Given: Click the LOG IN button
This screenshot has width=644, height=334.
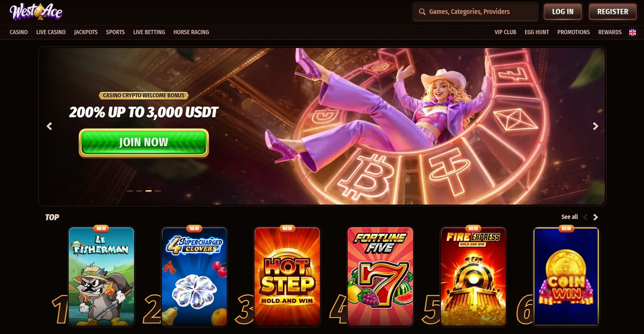Looking at the screenshot, I should [x=563, y=12].
